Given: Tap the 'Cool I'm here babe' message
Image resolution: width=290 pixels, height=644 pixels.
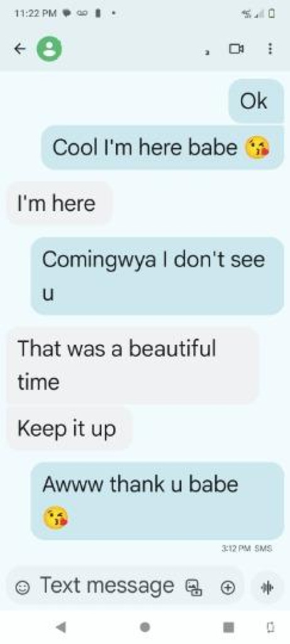Looking at the screenshot, I should [163, 147].
